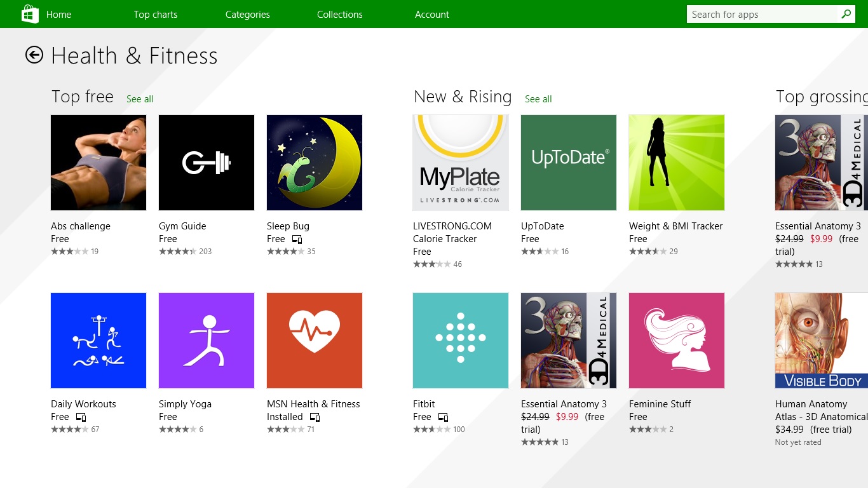This screenshot has height=488, width=868.
Task: Click See all next to New & Rising
Action: pos(538,99)
